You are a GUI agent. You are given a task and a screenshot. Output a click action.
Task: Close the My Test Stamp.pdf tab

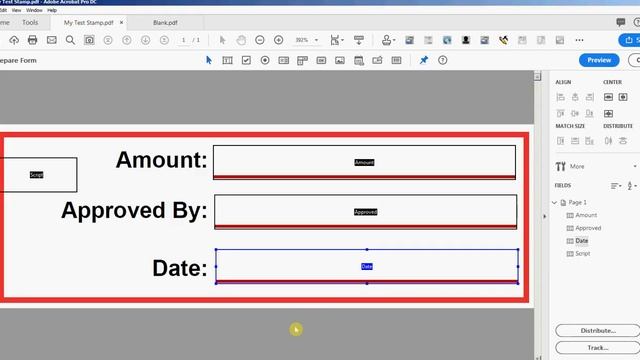[x=121, y=22]
